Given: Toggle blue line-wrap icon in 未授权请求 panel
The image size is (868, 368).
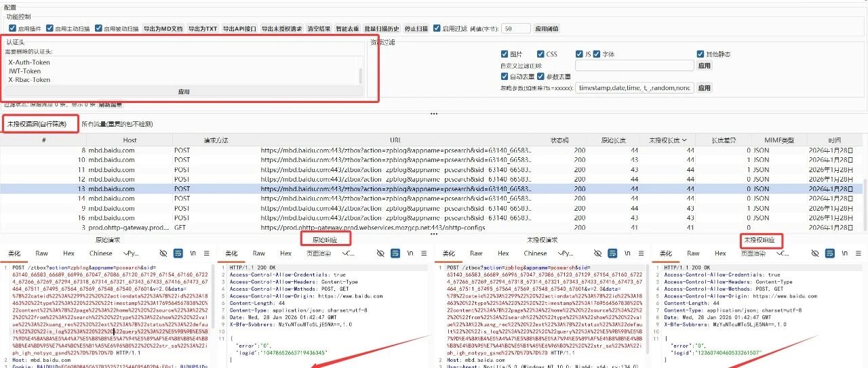Looking at the screenshot, I should coord(612,253).
